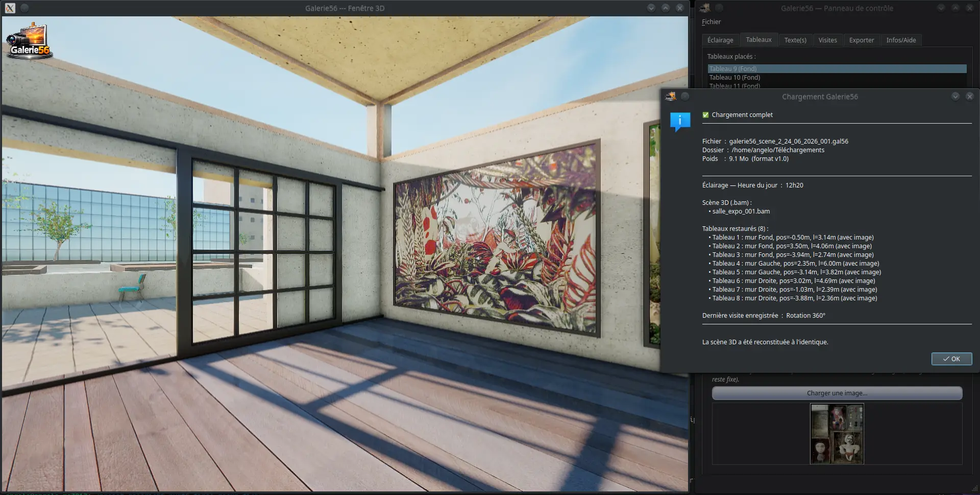Click the Panneau de contrôle window app icon
Screen dimensions: 980x495
[x=705, y=8]
